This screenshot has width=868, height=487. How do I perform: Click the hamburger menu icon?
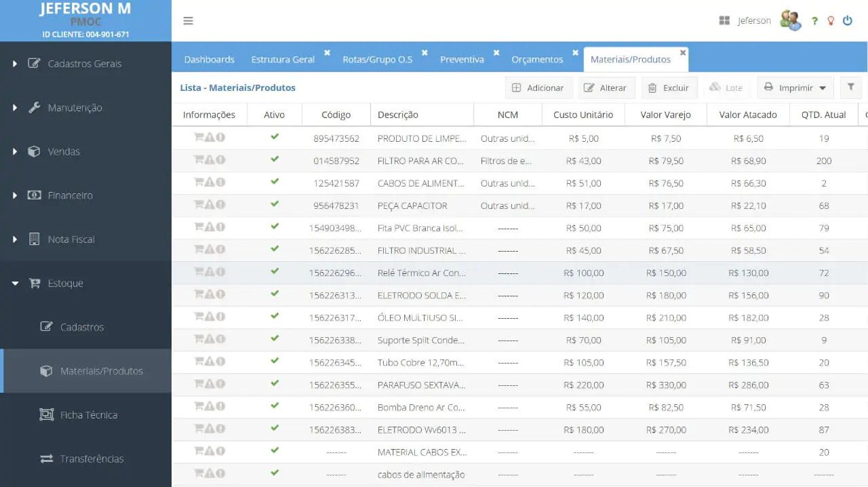pyautogui.click(x=189, y=21)
